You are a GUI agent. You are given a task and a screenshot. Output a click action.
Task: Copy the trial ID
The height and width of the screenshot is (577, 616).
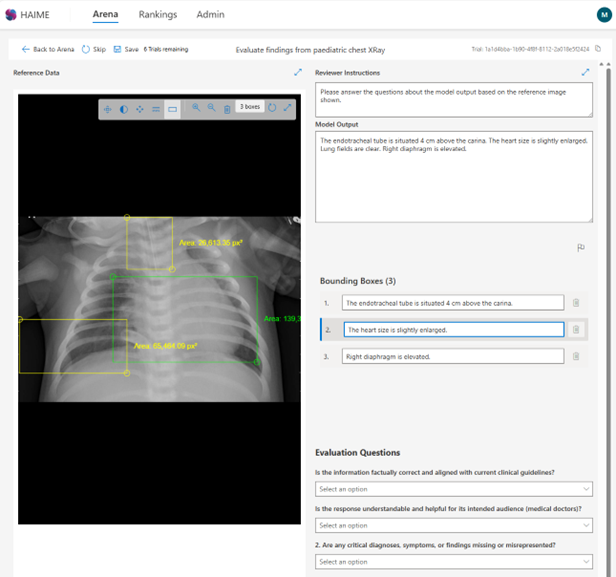coord(598,49)
